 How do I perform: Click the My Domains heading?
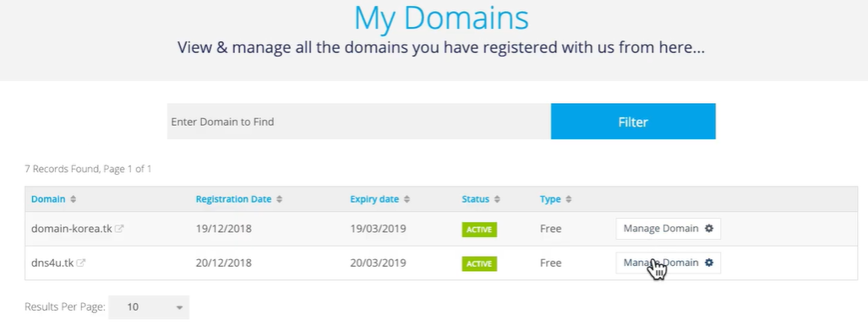441,18
